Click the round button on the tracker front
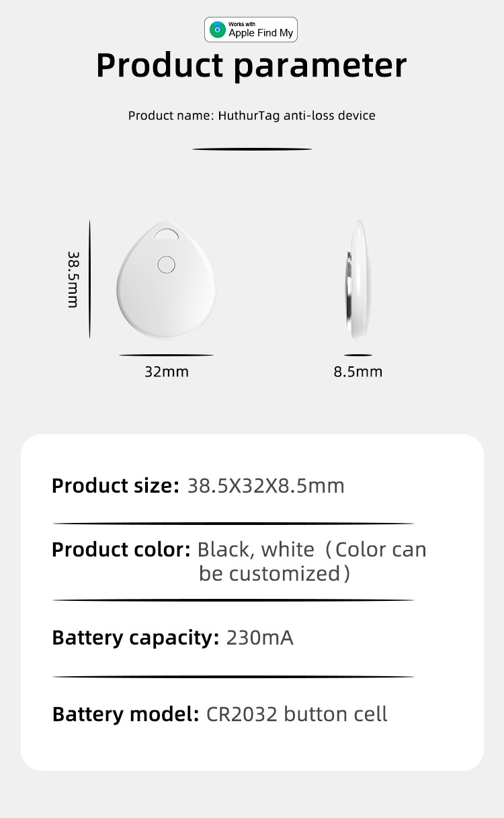This screenshot has width=504, height=818. 165,264
